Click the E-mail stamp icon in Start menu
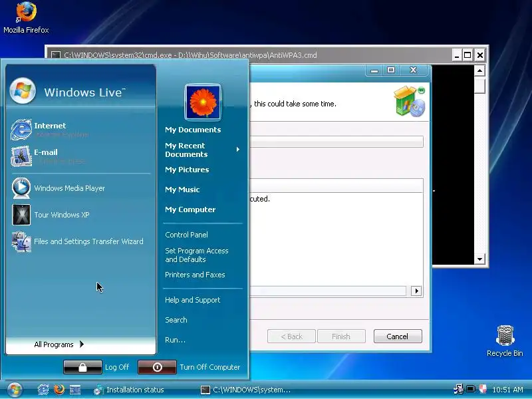Viewport: 532px width, 399px height. (x=21, y=156)
